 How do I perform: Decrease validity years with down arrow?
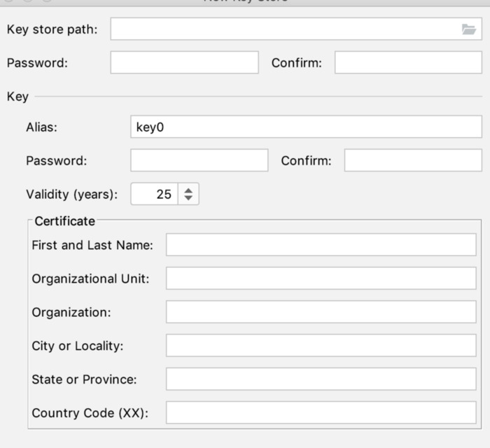click(188, 198)
